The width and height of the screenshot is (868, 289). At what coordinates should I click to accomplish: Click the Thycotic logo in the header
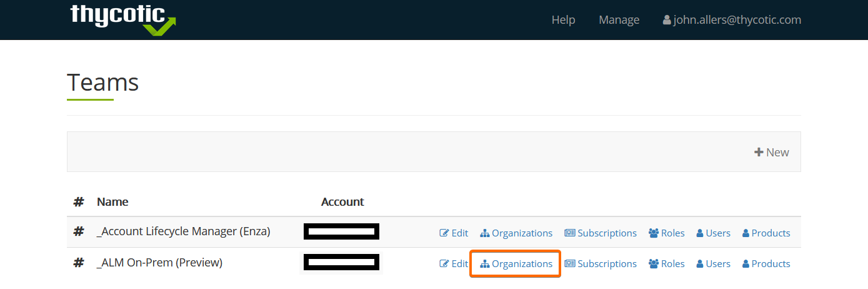tap(123, 19)
